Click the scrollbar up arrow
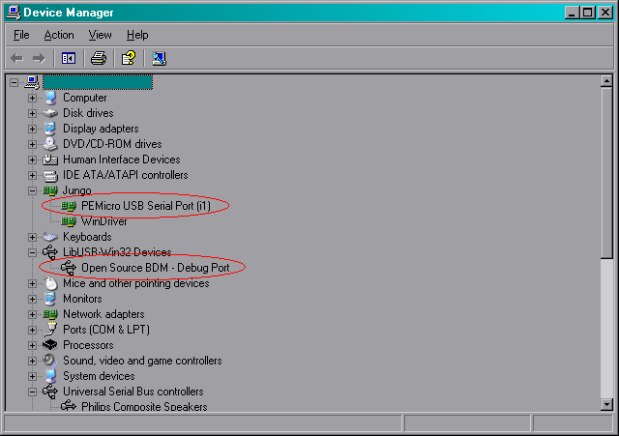The width and height of the screenshot is (619, 436). coord(606,81)
